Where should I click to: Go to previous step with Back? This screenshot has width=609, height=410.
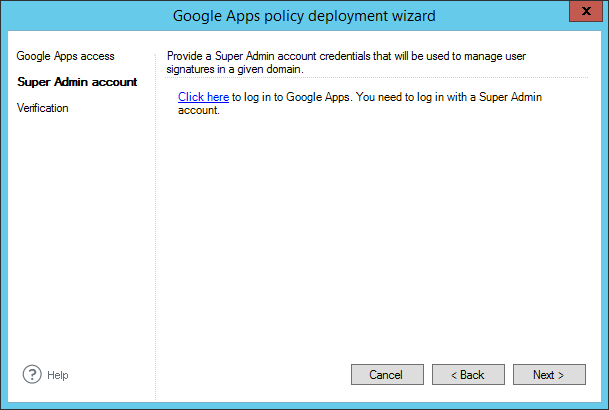[x=468, y=374]
